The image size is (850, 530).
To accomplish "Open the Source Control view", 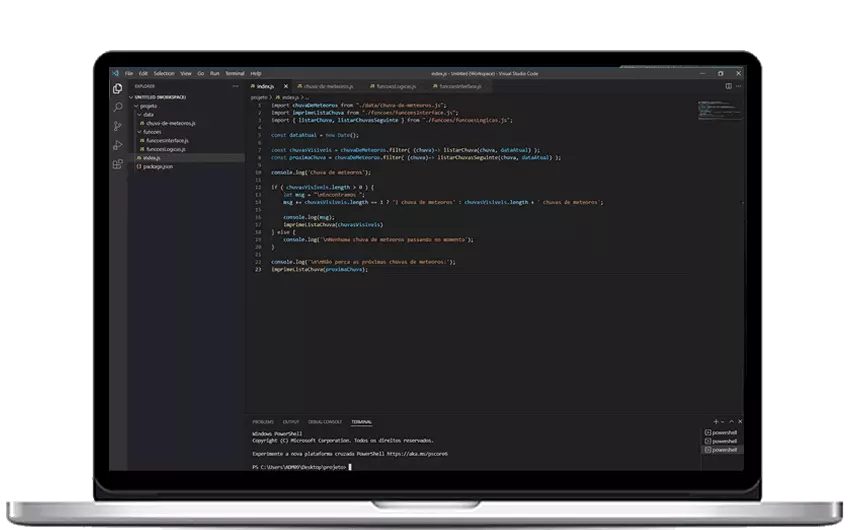I will 118,126.
